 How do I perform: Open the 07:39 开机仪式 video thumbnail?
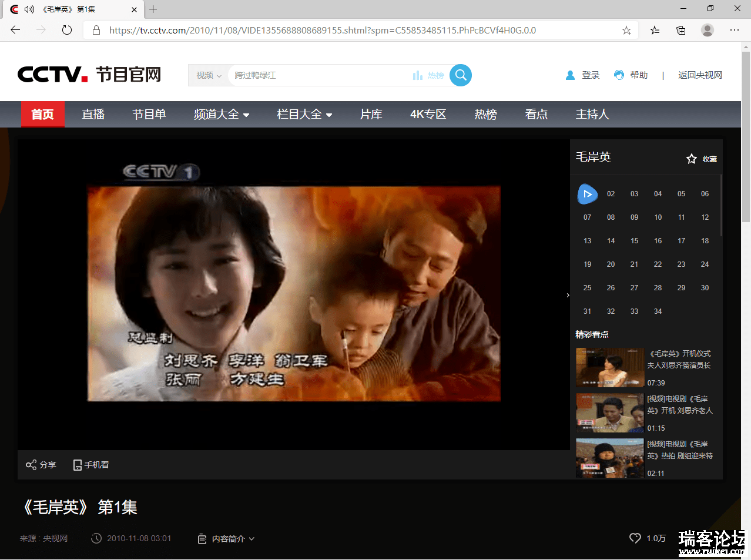pyautogui.click(x=610, y=367)
